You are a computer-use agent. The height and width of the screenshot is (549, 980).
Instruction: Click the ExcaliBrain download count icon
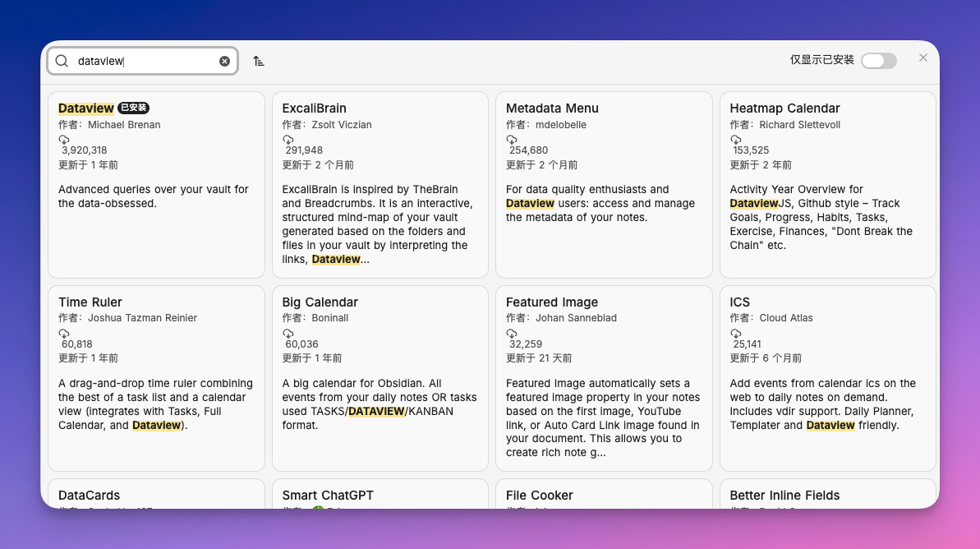288,140
